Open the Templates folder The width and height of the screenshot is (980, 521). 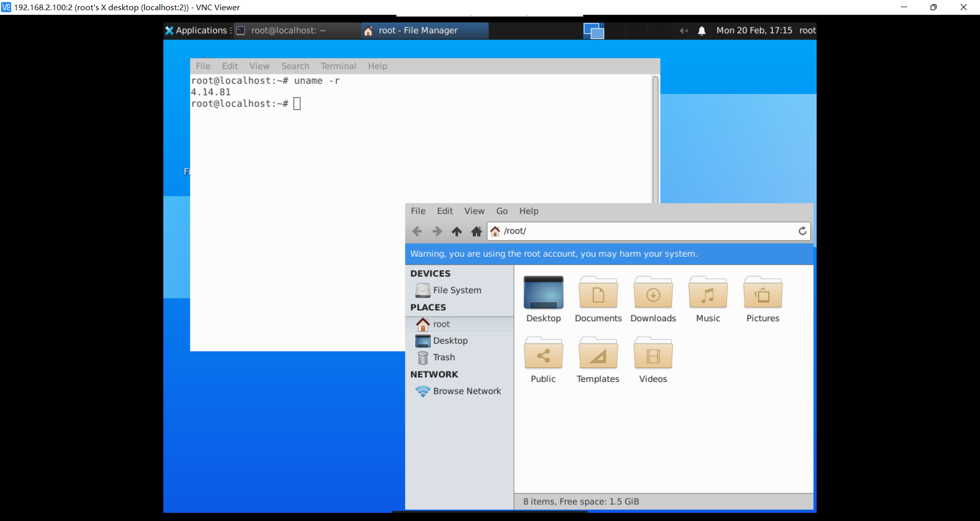click(x=598, y=360)
